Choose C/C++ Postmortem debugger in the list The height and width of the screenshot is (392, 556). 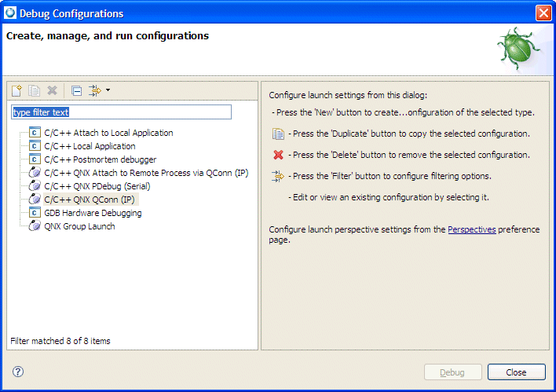(x=100, y=159)
